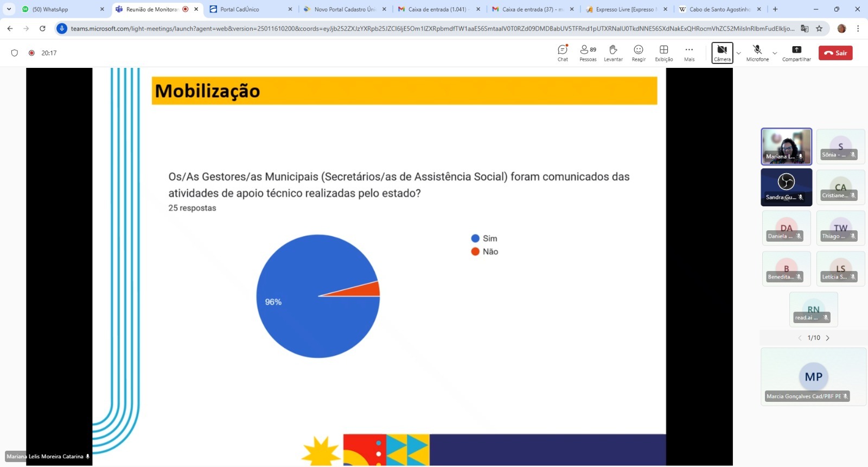Toggle the Câmera on or off
This screenshot has width=868, height=467.
[722, 53]
